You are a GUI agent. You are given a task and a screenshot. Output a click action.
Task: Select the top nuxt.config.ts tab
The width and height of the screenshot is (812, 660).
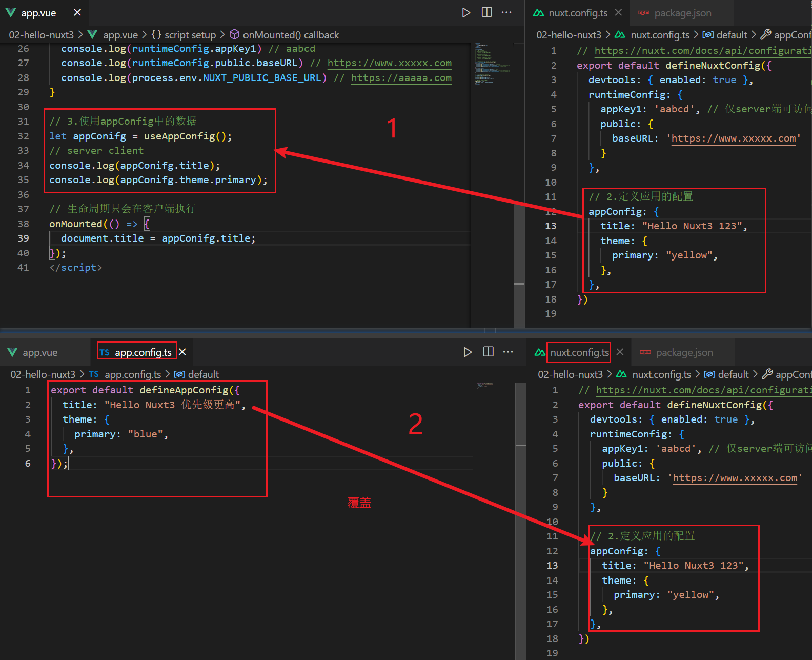578,13
